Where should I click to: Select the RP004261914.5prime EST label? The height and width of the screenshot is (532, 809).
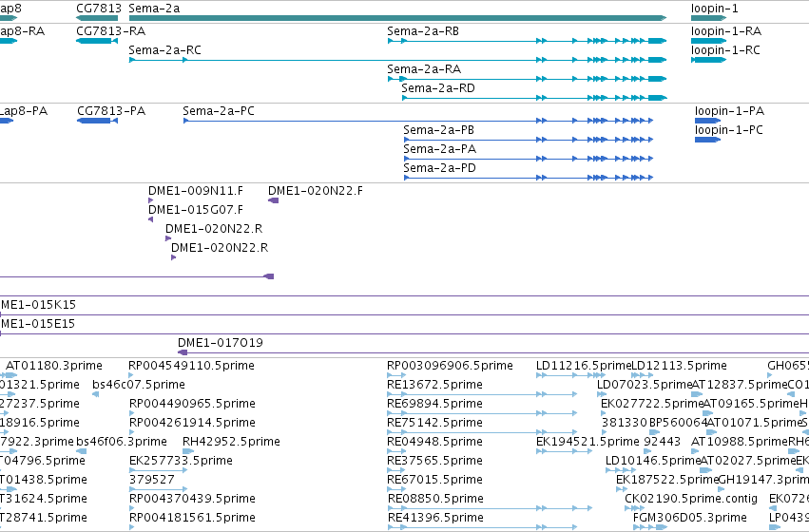tap(192, 424)
